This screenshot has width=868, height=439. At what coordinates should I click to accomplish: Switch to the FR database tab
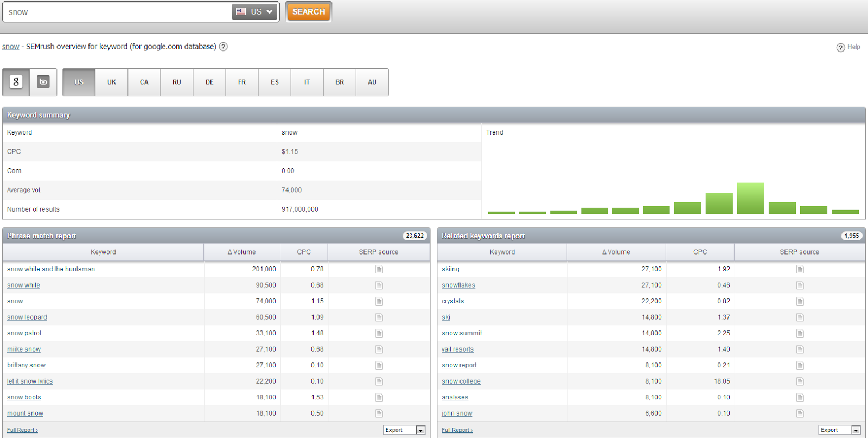(242, 82)
